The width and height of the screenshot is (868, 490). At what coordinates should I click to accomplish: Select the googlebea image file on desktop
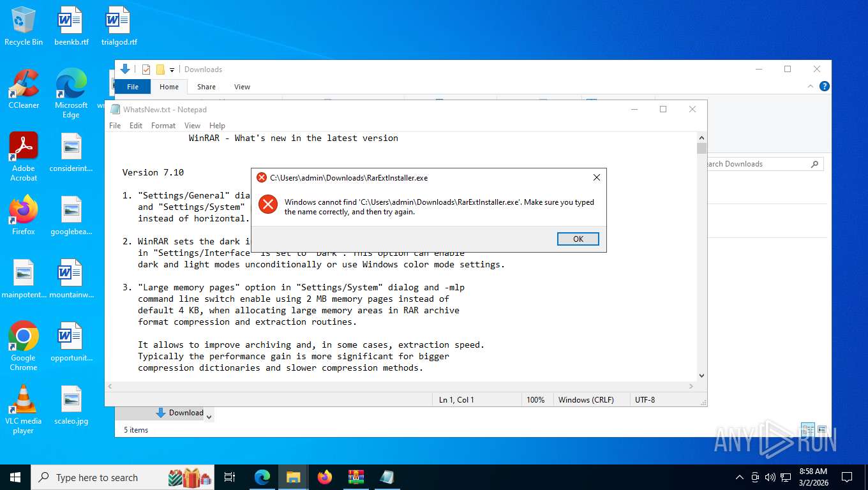(71, 216)
